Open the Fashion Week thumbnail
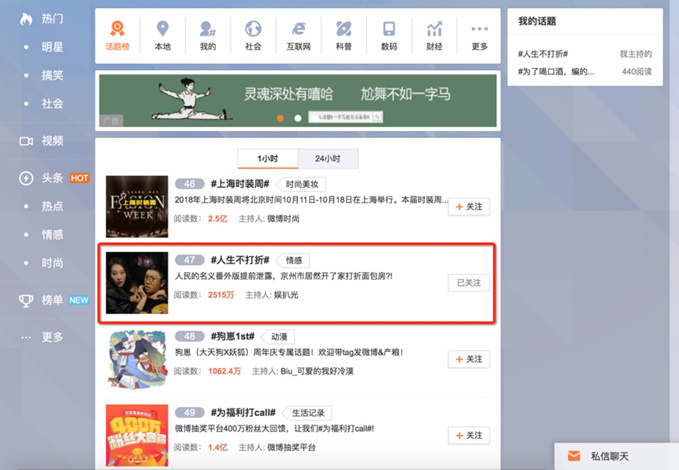 click(x=137, y=206)
